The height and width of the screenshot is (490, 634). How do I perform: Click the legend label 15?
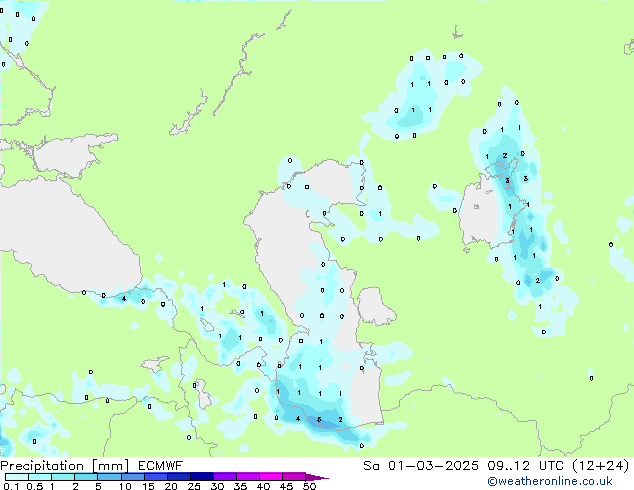click(148, 486)
